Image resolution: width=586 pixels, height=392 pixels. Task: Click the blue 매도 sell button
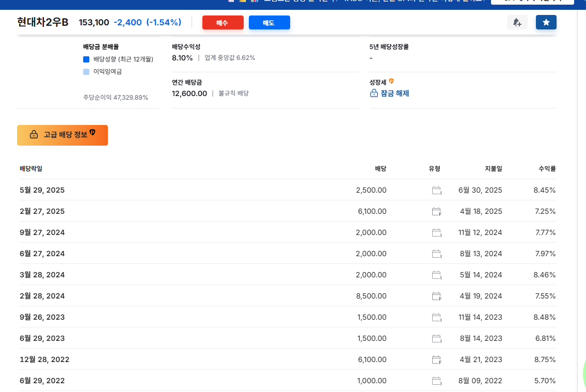click(x=269, y=22)
